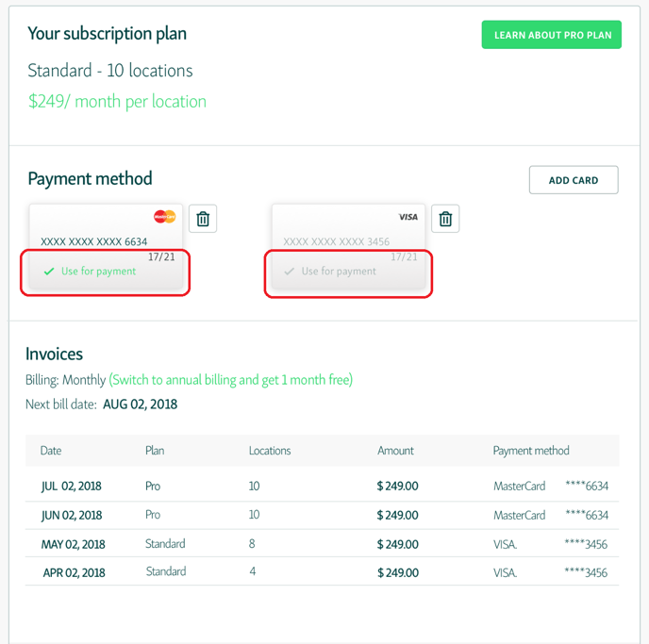Click the next bill date AUG 02, 2018

140,405
